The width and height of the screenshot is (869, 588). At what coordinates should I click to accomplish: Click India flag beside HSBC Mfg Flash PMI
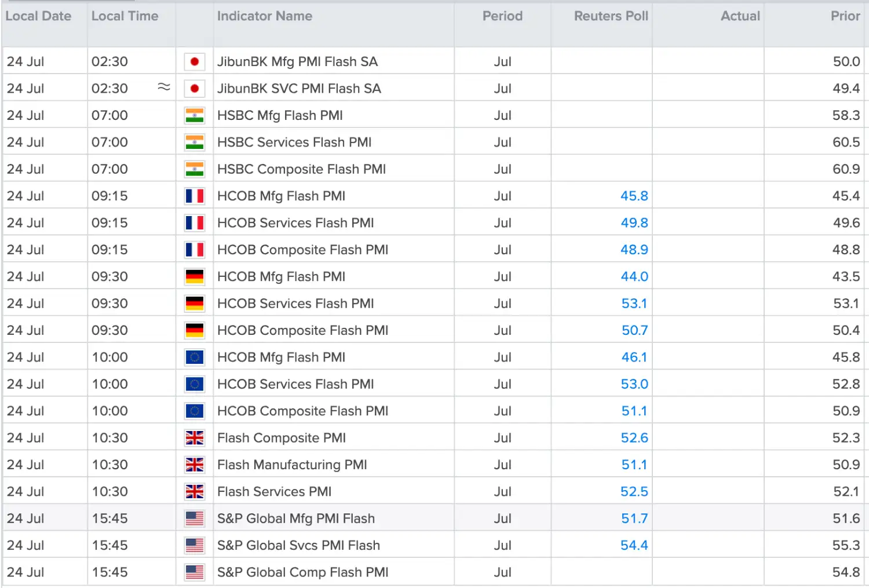tap(195, 115)
